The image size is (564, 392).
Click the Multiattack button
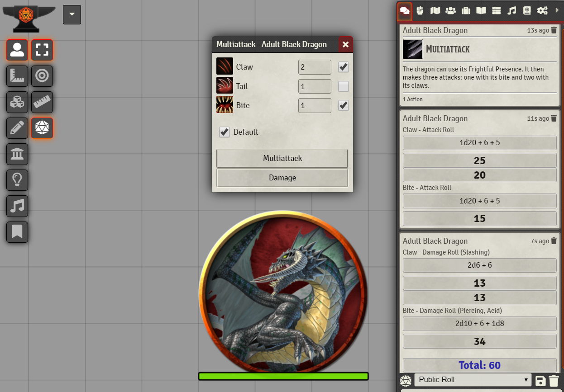tap(282, 158)
